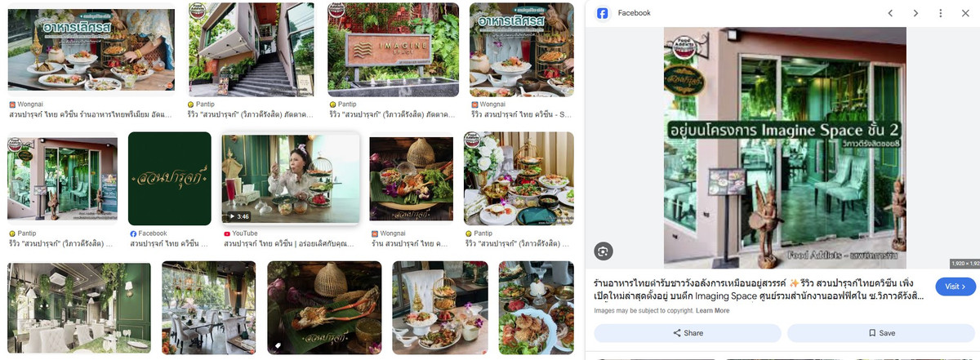Play the YouTube video thumbnail lasting 3:46
980x360 pixels.
tap(290, 180)
